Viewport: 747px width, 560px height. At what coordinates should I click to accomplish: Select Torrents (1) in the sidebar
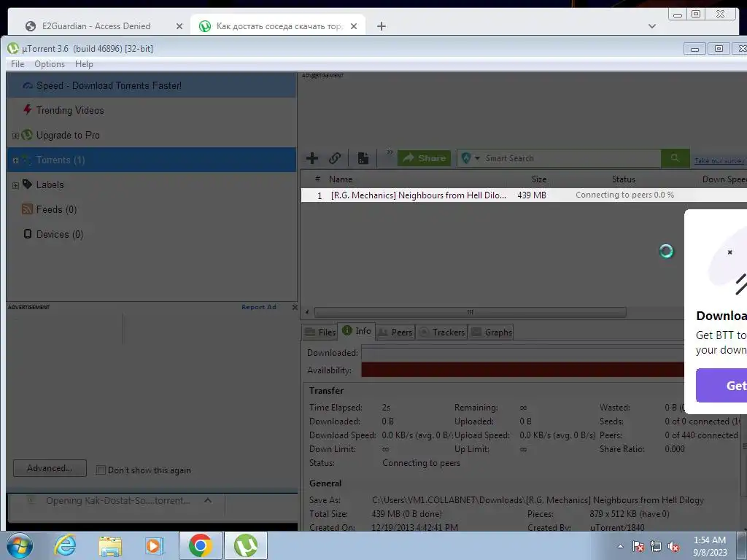(152, 160)
